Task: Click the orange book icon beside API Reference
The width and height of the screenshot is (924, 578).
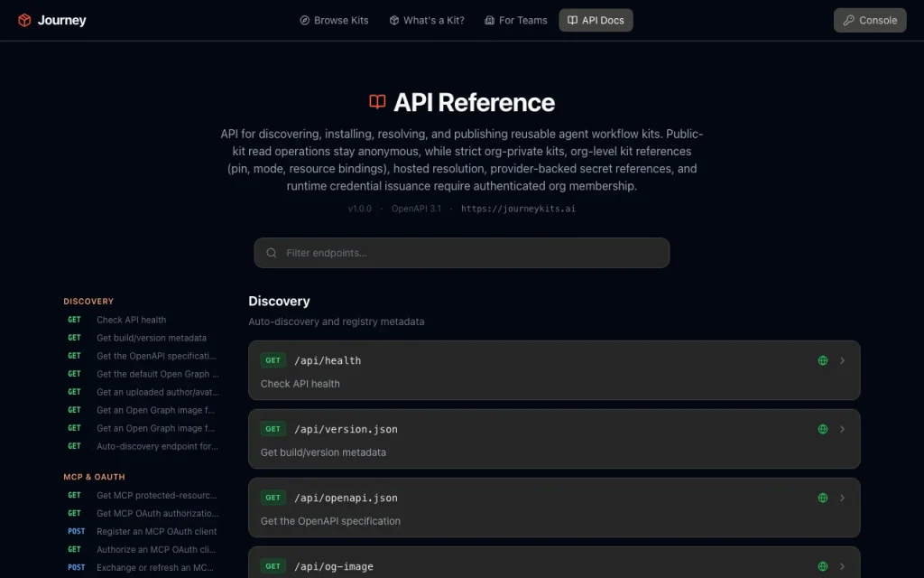Action: [x=377, y=101]
